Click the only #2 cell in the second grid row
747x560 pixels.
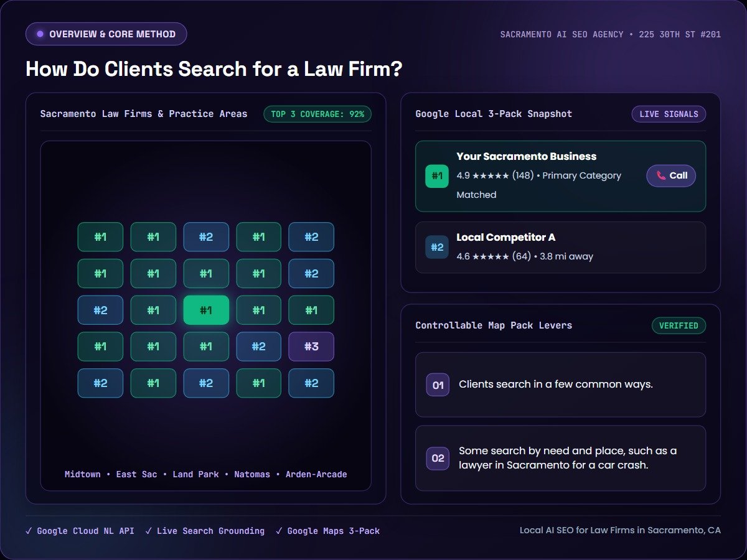[x=311, y=274]
